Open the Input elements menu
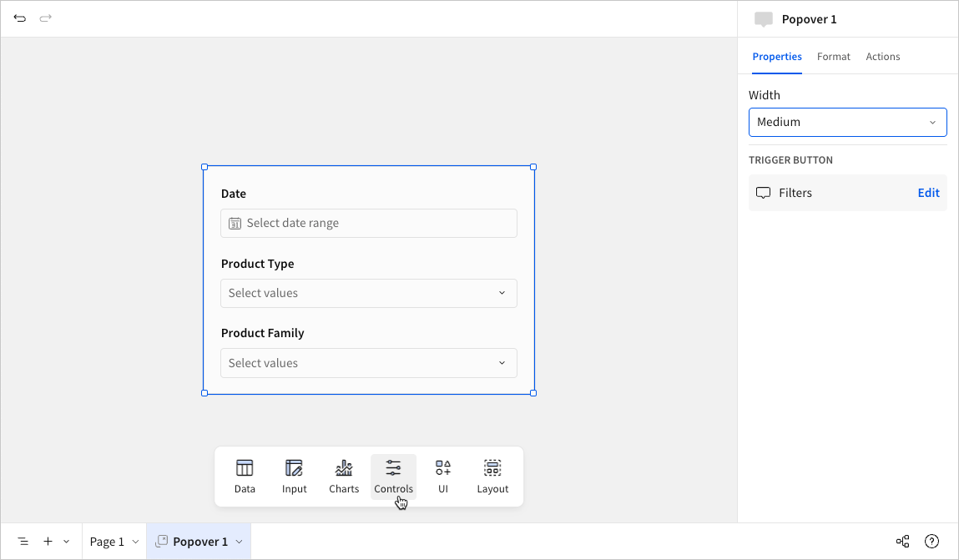959x560 pixels. tap(294, 477)
